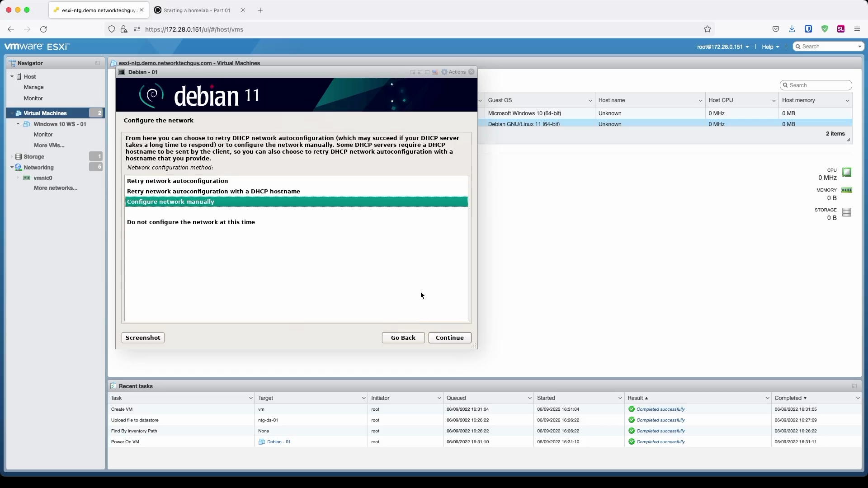This screenshot has height=488, width=868.
Task: Open the Bitwarden extension icon
Action: pos(808,29)
